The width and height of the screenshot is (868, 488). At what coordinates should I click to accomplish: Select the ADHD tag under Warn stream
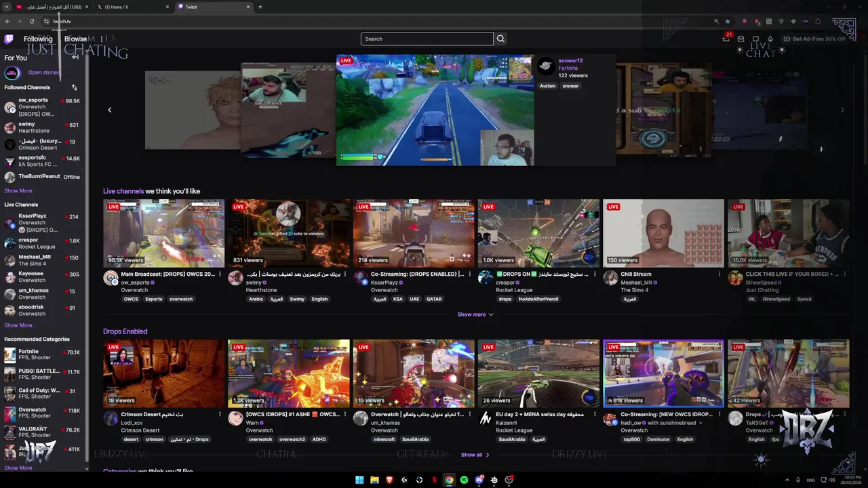(319, 439)
